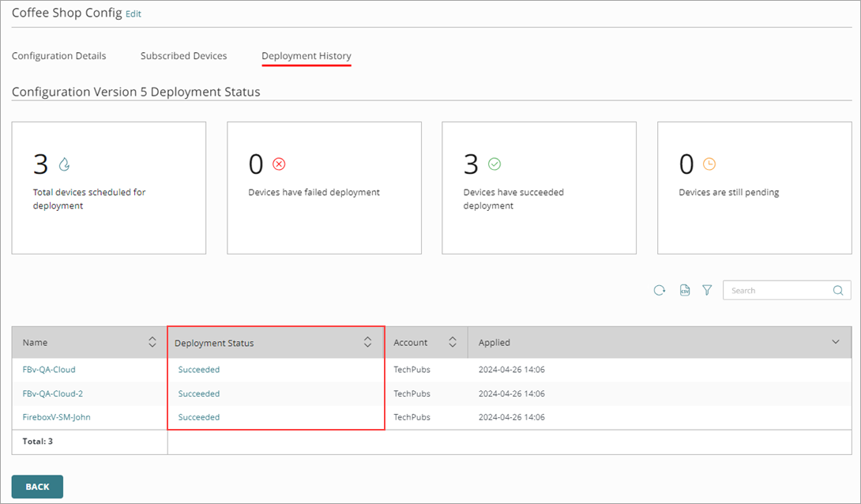
Task: Sort by Account column arrows
Action: (x=453, y=342)
